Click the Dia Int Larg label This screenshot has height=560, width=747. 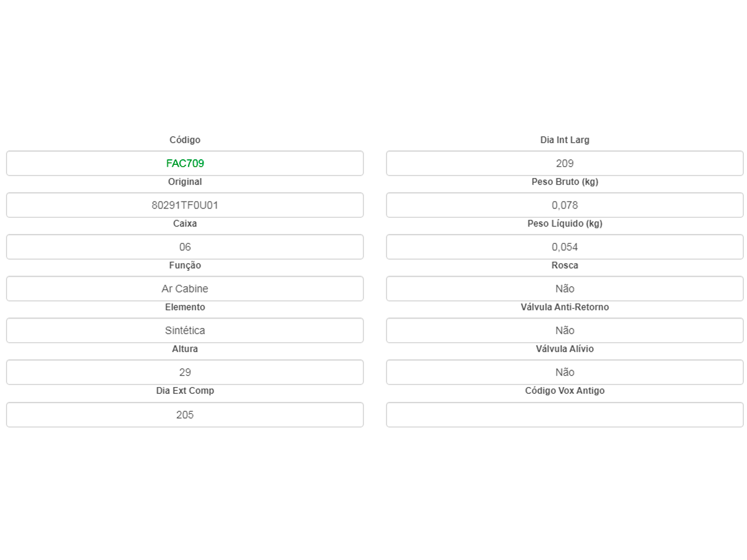[565, 140]
